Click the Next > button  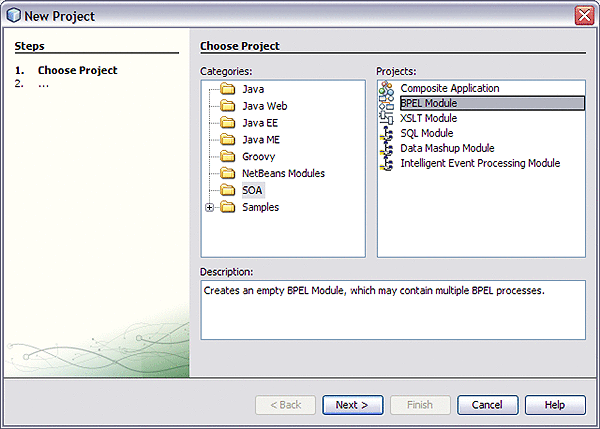pyautogui.click(x=352, y=405)
